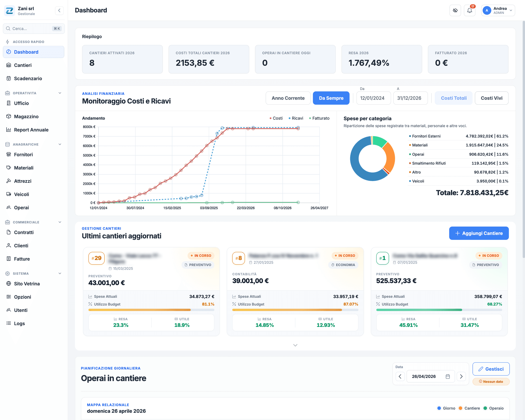Viewport: 525px width, 420px height.
Task: Click the Clienti person icon
Action: tap(9, 246)
